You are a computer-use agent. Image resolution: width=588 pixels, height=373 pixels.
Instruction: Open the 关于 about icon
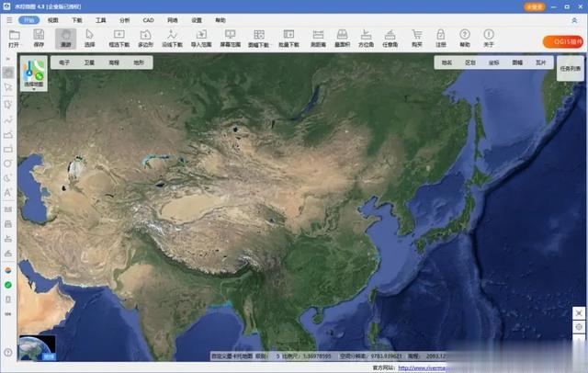(x=489, y=39)
